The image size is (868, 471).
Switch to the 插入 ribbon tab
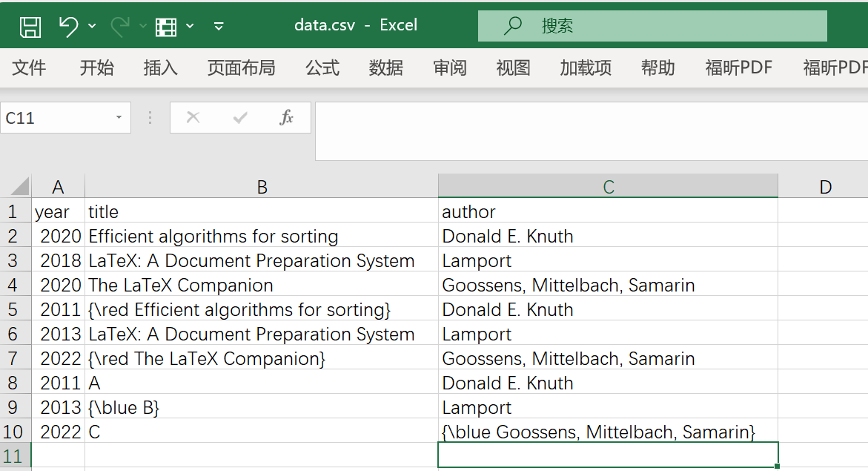(161, 67)
